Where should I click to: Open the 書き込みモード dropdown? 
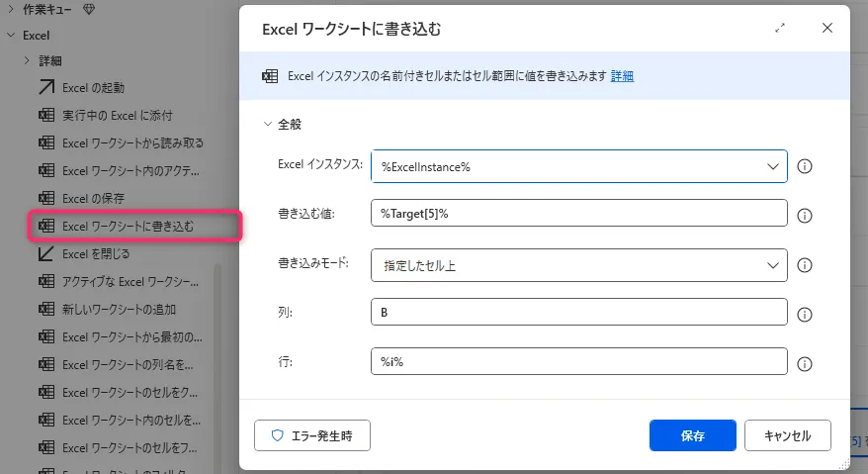773,265
